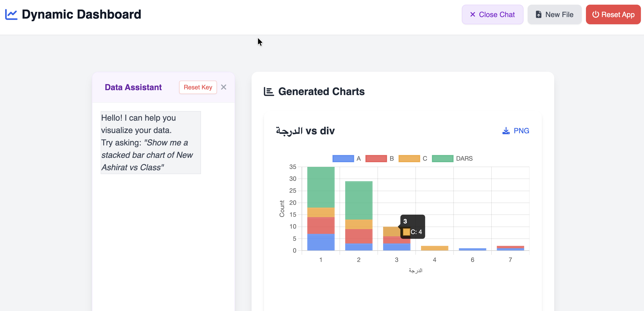Viewport: 644px width, 311px height.
Task: Click the X icon inside Close Chat button
Action: click(x=472, y=14)
